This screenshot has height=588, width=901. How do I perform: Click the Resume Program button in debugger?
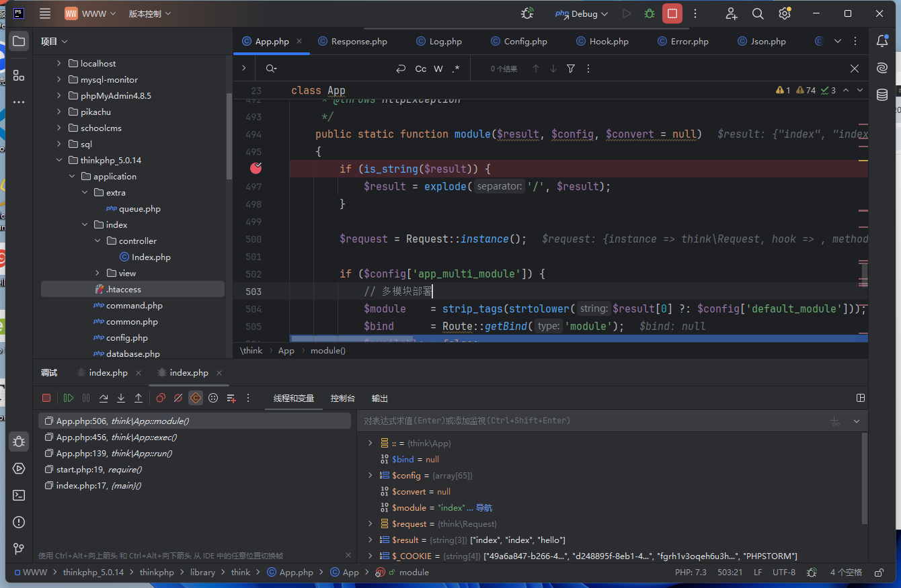click(69, 398)
